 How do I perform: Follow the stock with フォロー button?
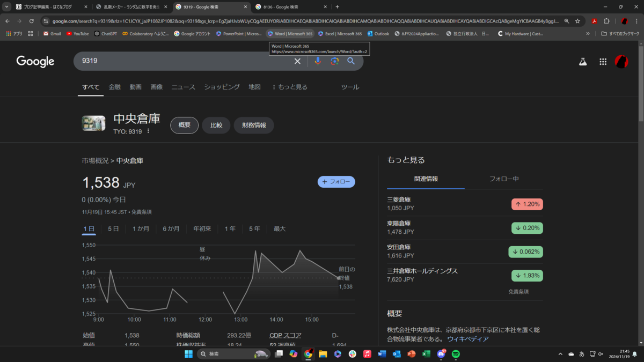tap(336, 182)
